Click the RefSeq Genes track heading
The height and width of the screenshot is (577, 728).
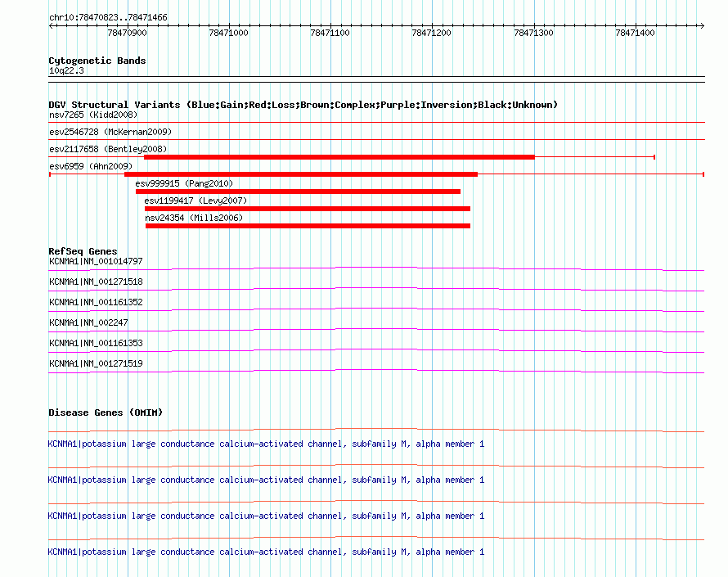(x=83, y=251)
